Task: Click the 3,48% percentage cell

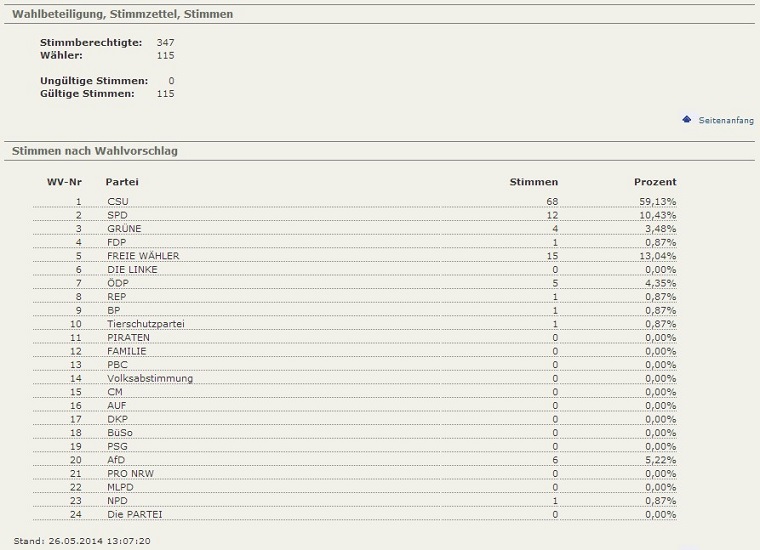Action: [660, 229]
